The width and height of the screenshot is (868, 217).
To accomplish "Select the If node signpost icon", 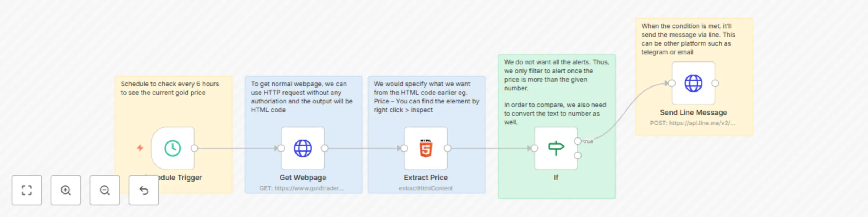I will pyautogui.click(x=556, y=148).
